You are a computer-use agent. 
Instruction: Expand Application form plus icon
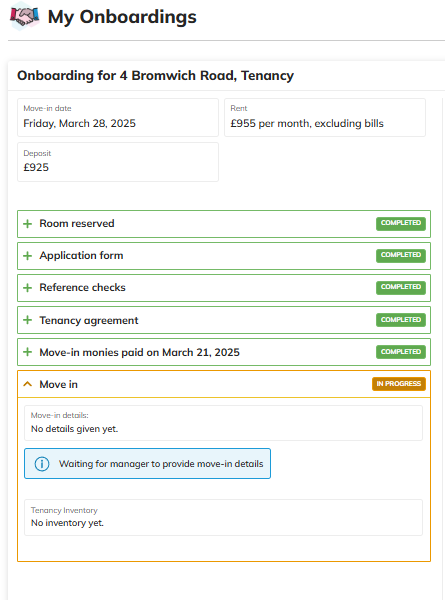28,256
